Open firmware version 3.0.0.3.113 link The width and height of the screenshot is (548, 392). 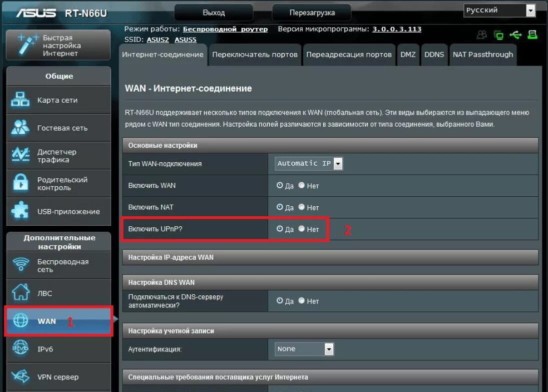coord(397,29)
